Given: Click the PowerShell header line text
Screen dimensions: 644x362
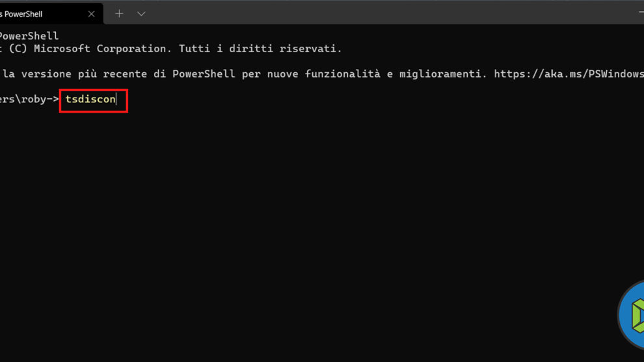Looking at the screenshot, I should (x=29, y=36).
